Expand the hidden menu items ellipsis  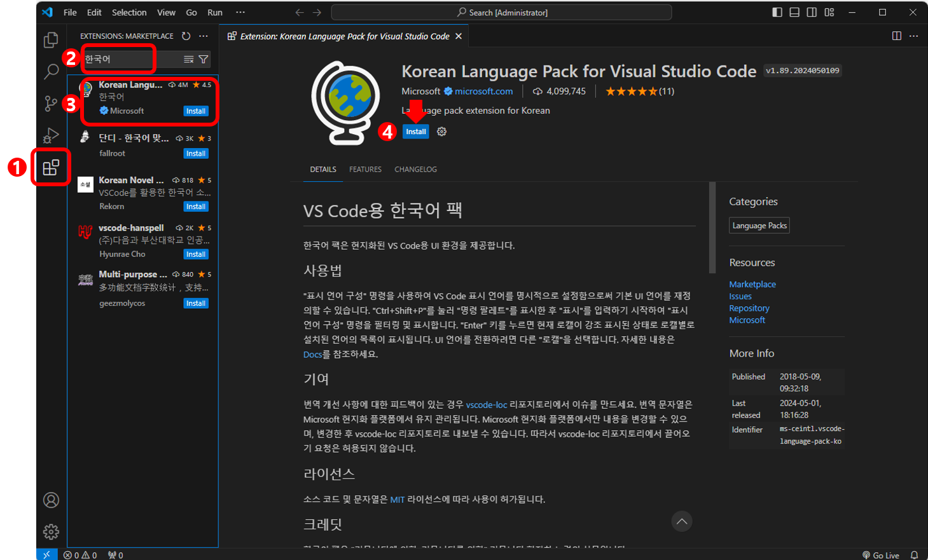pyautogui.click(x=240, y=12)
